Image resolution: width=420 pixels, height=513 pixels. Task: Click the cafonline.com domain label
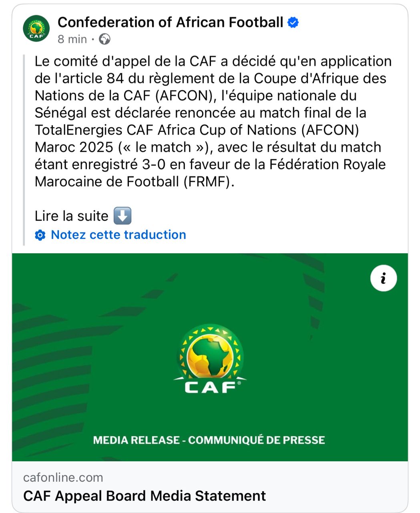[x=63, y=477]
